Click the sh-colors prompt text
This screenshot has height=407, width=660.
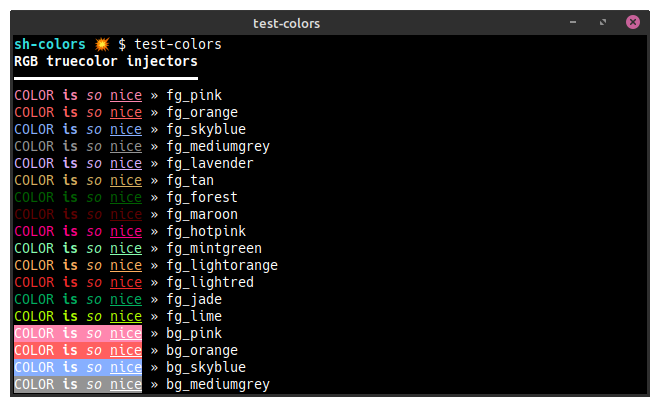click(x=50, y=44)
